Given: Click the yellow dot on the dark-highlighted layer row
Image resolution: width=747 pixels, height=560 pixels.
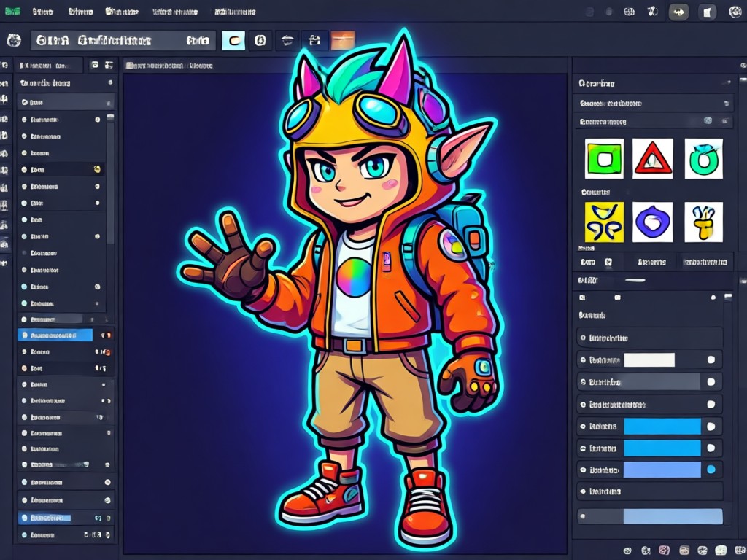Looking at the screenshot, I should 97,169.
